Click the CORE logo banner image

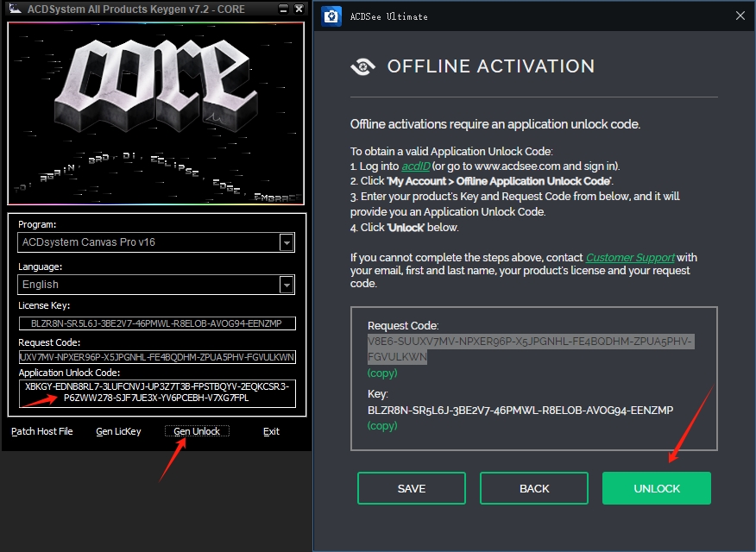click(155, 112)
